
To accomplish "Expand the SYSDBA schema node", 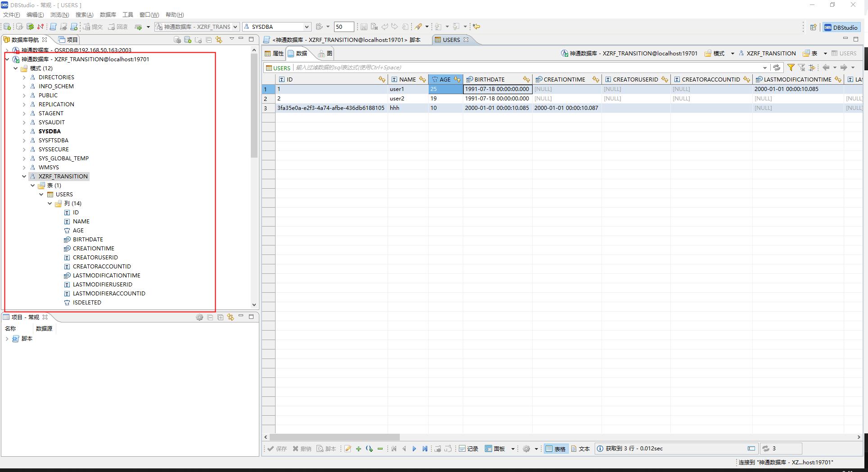I will point(24,131).
